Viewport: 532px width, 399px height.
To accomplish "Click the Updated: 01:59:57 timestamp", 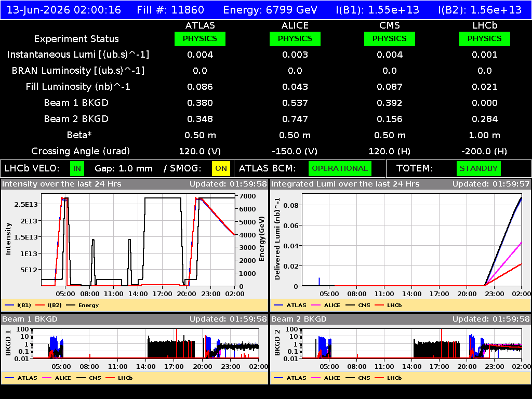I will coord(491,184).
